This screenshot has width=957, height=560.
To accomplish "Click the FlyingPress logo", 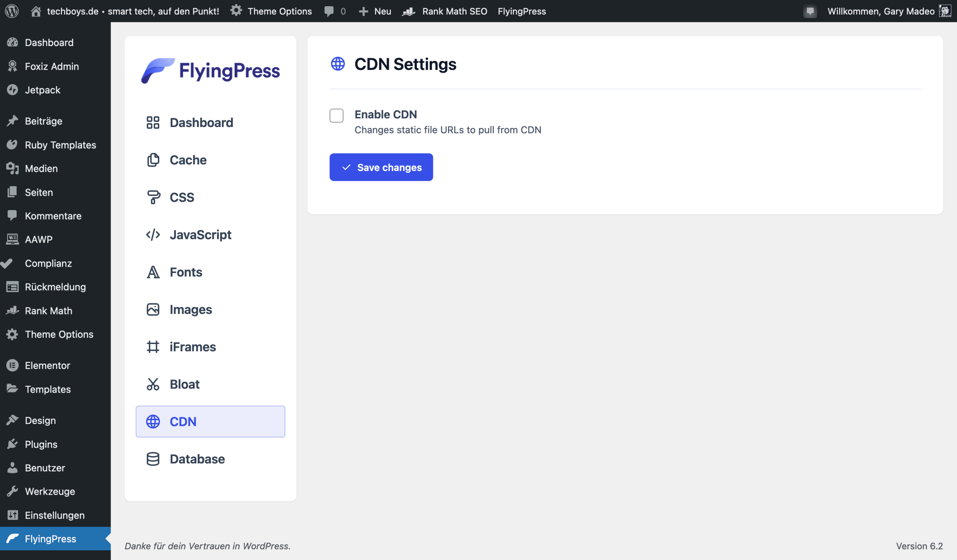I will click(210, 71).
